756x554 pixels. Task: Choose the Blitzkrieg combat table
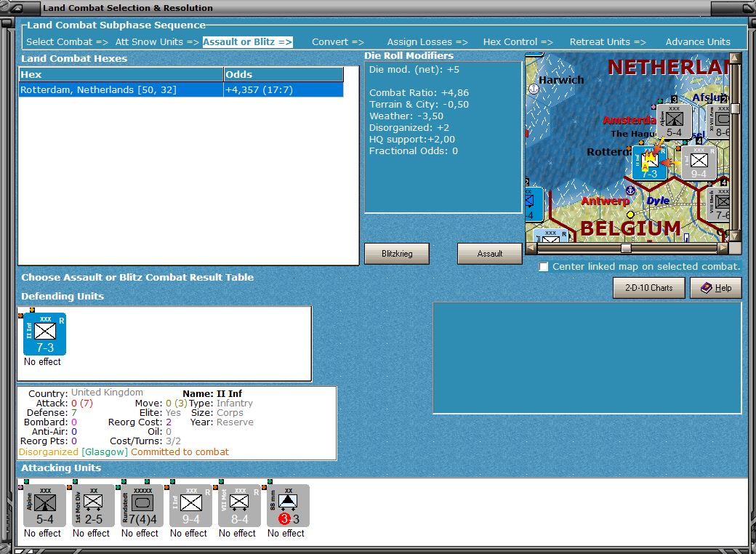[397, 254]
